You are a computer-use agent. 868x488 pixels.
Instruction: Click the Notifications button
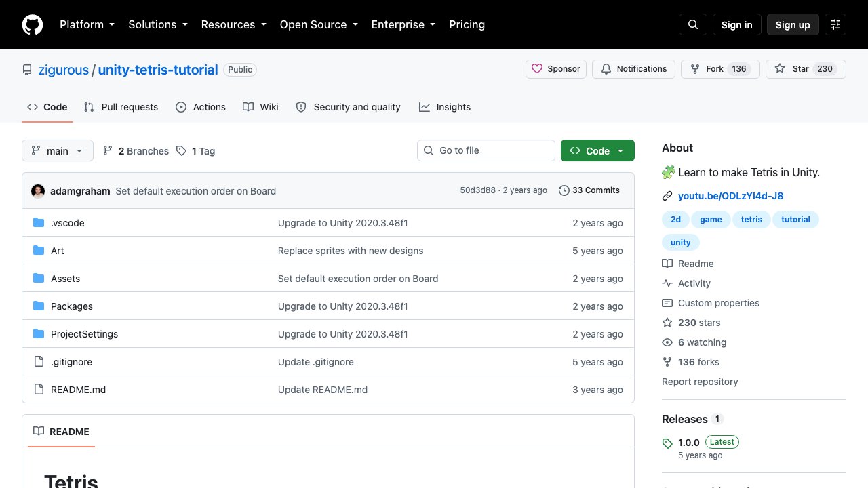coord(633,69)
